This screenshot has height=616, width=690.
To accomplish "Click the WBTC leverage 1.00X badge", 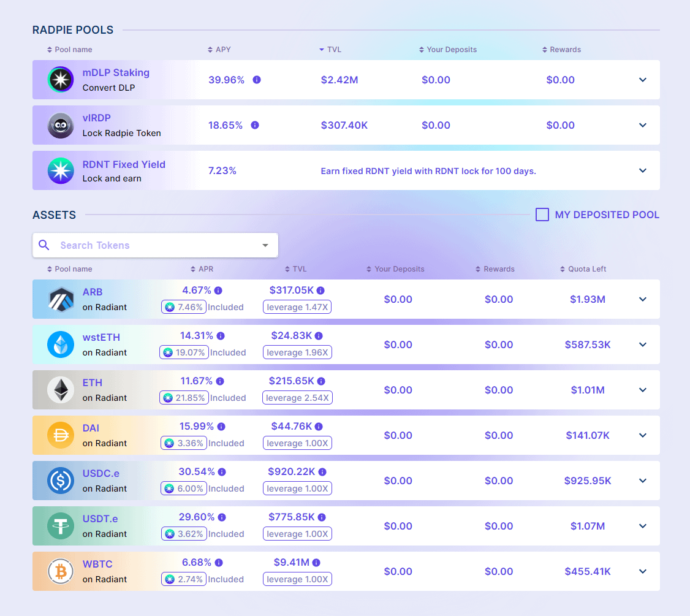I will [297, 579].
